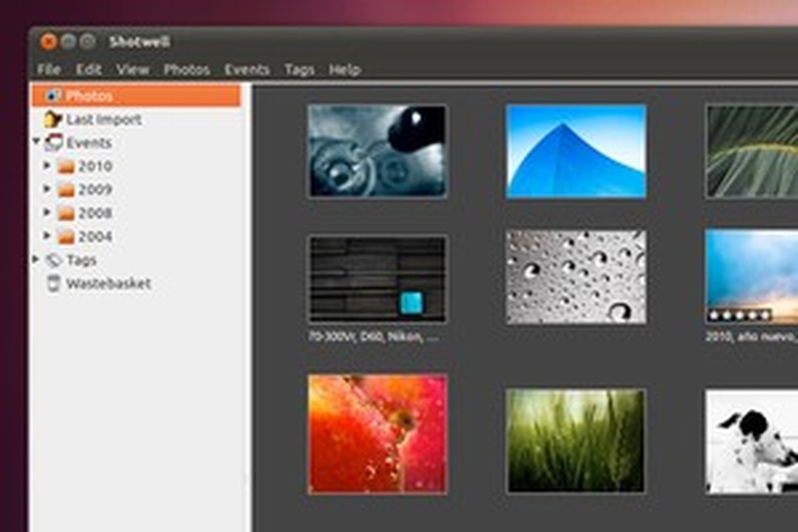
Task: Open the Photos menu
Action: point(187,70)
